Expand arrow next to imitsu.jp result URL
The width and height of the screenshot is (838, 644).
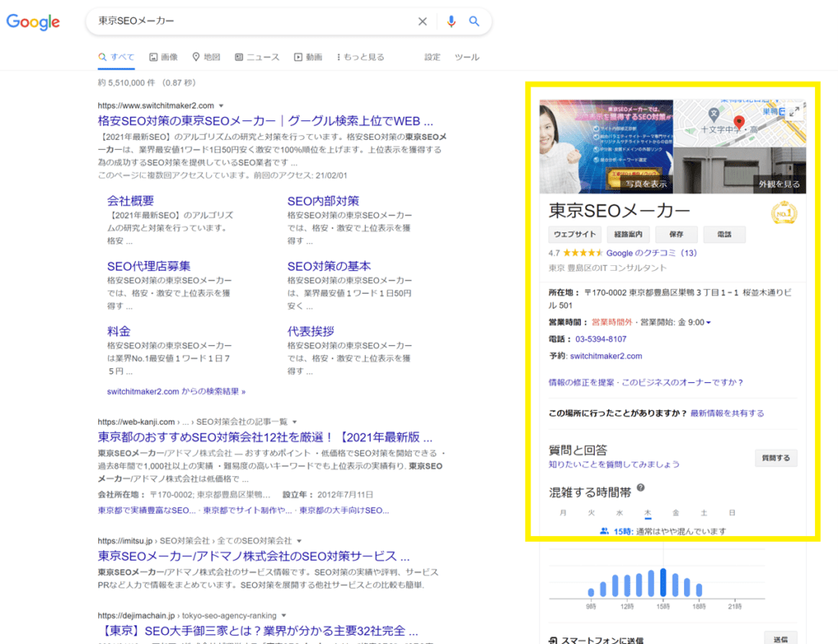[300, 541]
